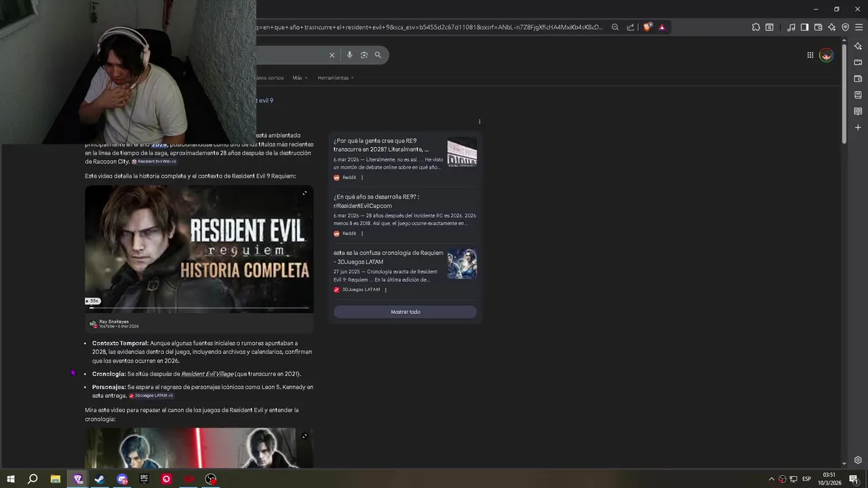868x488 pixels.
Task: Open the Windows Start menu
Action: click(x=11, y=479)
